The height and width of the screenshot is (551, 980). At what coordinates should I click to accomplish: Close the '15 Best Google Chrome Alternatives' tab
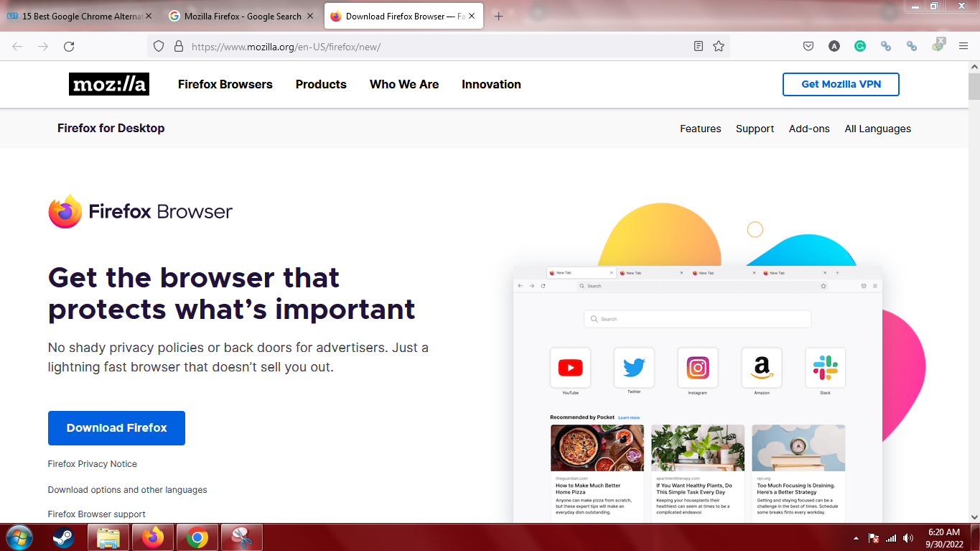(149, 16)
